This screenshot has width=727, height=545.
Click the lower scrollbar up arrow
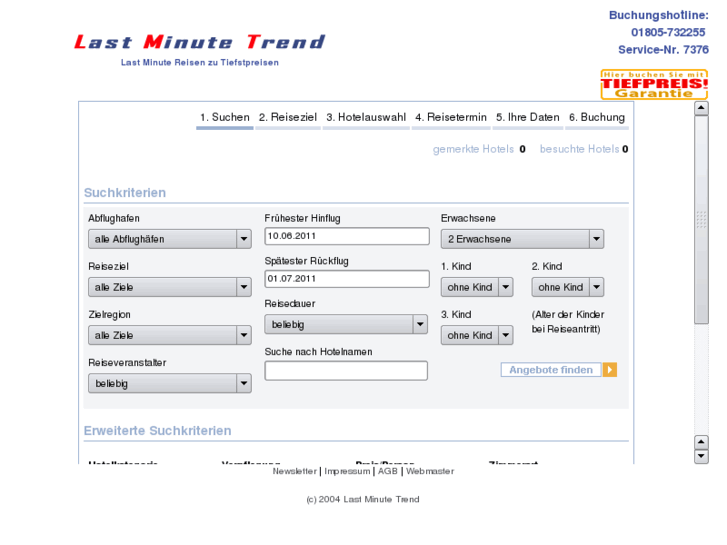coord(701,442)
